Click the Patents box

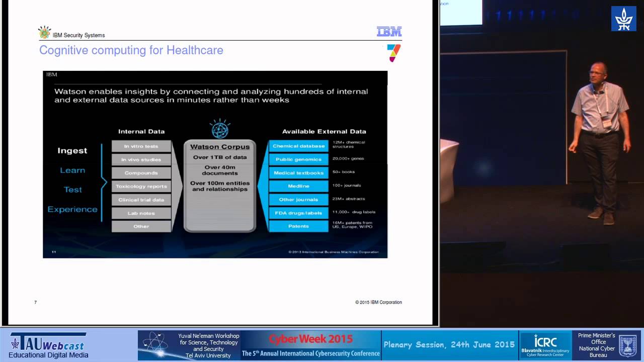point(299,226)
